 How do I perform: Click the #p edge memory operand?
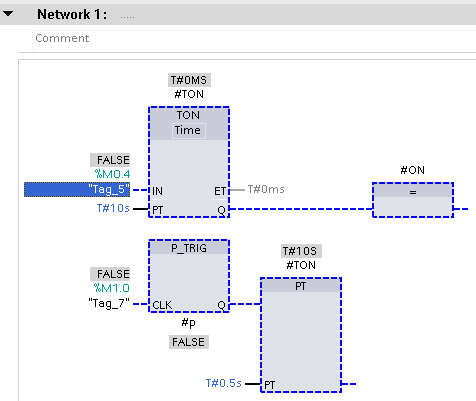click(188, 323)
